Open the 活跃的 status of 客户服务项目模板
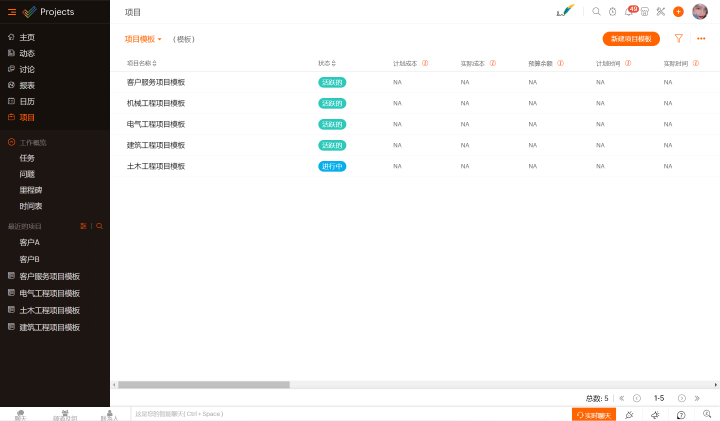The height and width of the screenshot is (421, 720). (x=332, y=82)
